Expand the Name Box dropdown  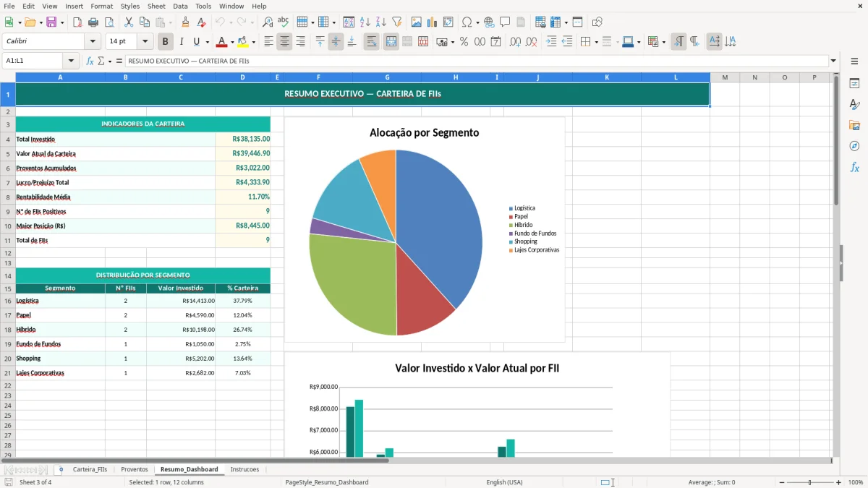pos(71,61)
